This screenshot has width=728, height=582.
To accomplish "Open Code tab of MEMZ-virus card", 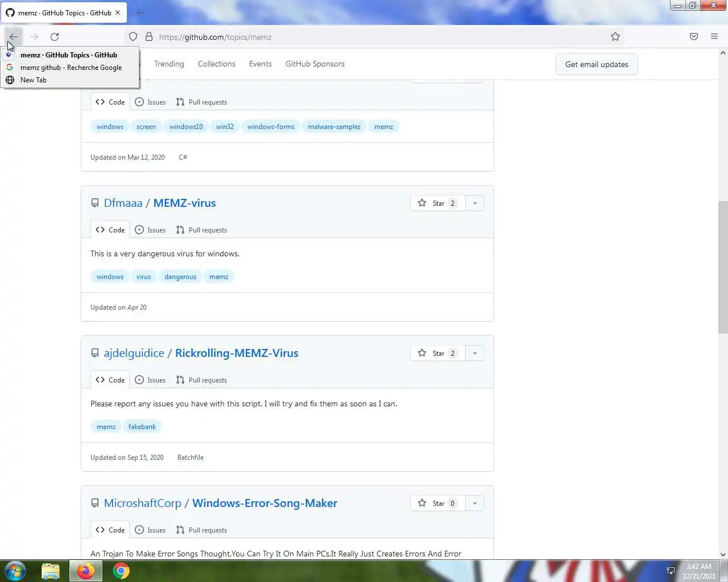I will tap(110, 230).
